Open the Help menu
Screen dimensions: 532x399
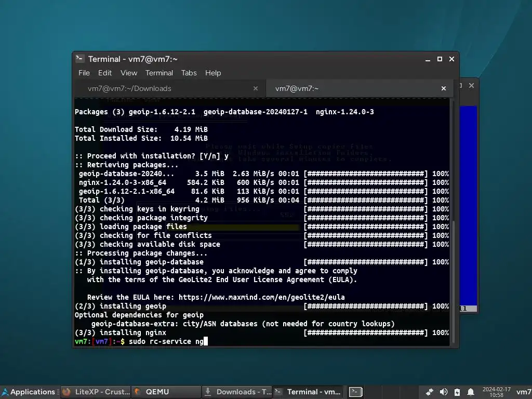coord(212,73)
